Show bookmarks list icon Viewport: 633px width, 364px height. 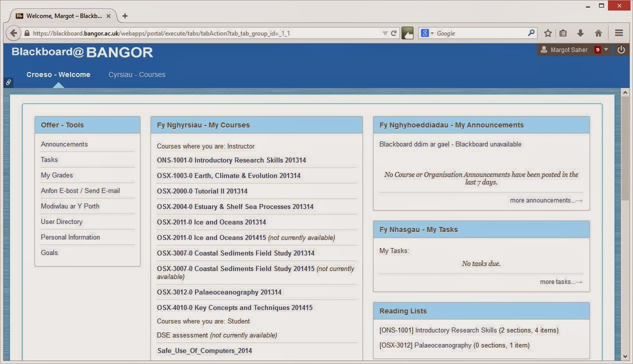pyautogui.click(x=563, y=33)
